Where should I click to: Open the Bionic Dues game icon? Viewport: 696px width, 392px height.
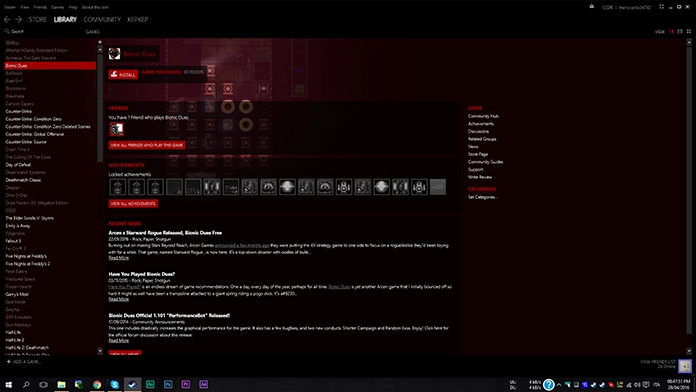pos(115,54)
